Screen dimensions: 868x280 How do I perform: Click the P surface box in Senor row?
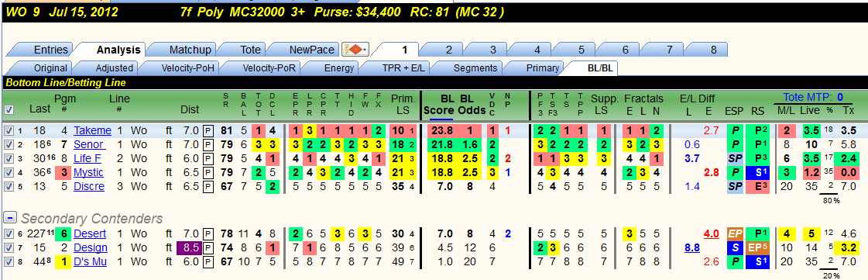[208, 145]
